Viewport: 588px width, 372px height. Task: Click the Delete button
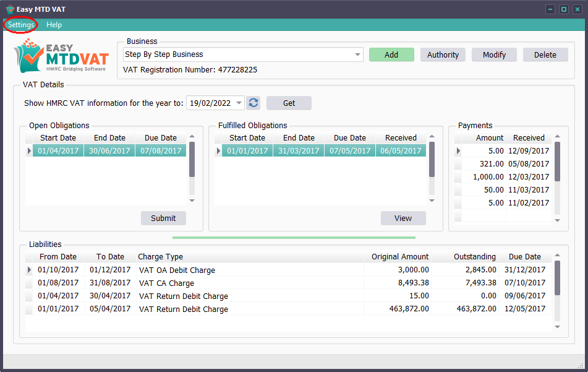[545, 55]
